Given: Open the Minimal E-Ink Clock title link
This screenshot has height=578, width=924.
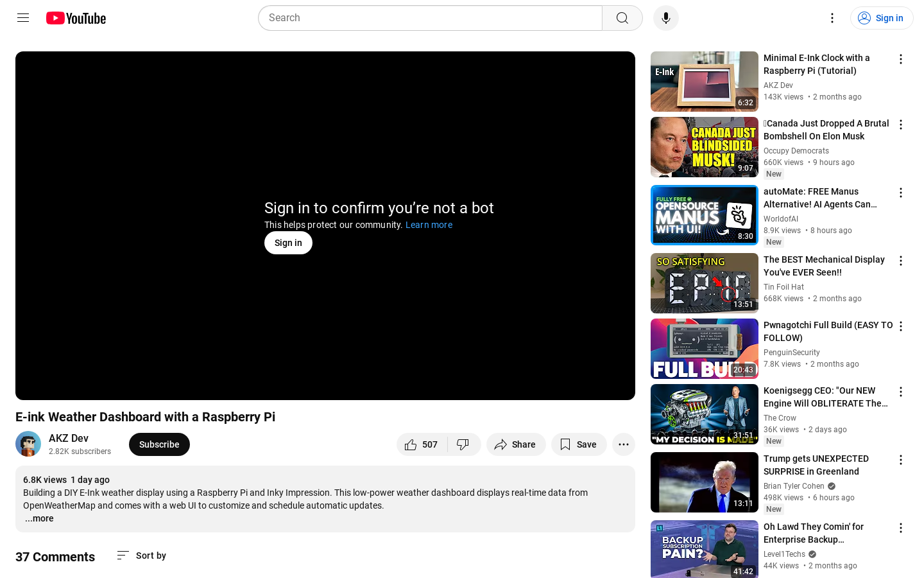Looking at the screenshot, I should 817,64.
